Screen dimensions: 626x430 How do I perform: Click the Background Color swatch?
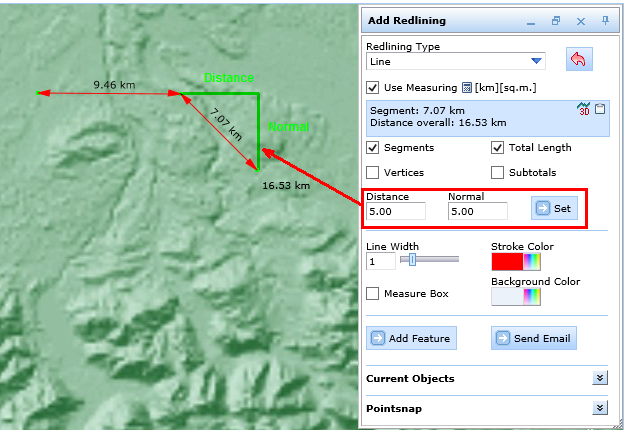(507, 297)
